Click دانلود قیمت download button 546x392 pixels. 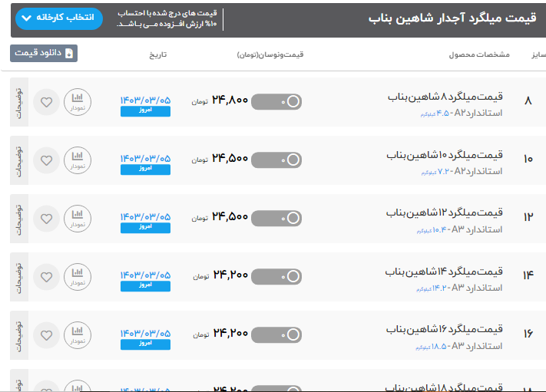pyautogui.click(x=44, y=54)
